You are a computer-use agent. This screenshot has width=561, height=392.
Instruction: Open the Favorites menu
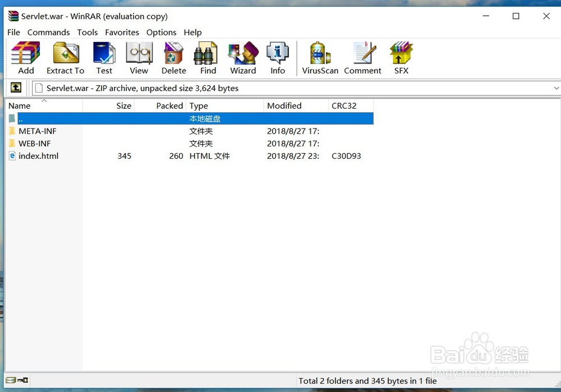click(122, 32)
